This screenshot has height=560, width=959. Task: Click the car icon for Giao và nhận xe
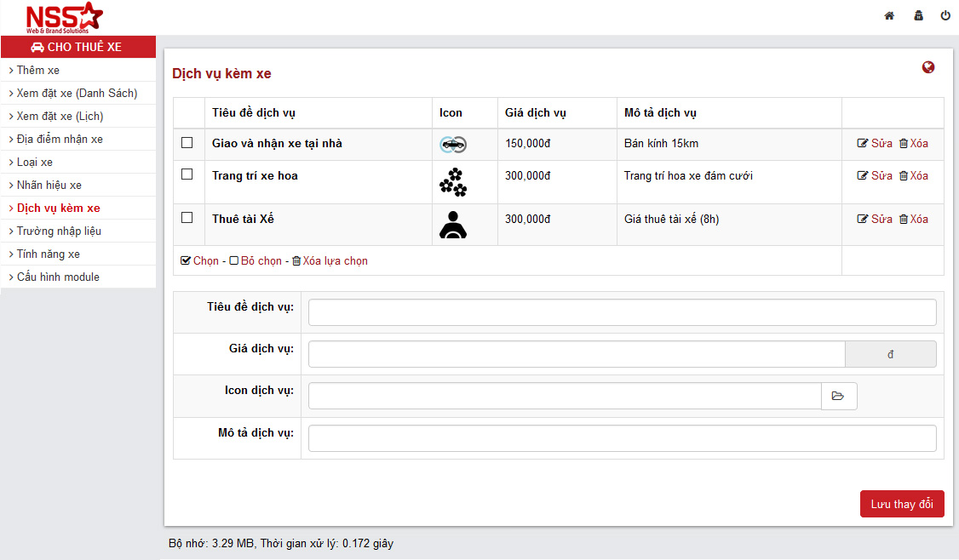point(453,145)
